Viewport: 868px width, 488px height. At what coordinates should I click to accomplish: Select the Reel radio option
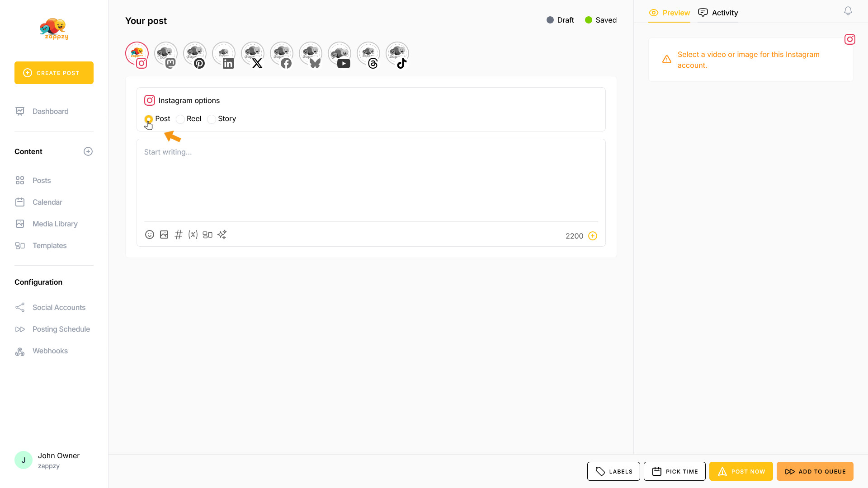180,119
